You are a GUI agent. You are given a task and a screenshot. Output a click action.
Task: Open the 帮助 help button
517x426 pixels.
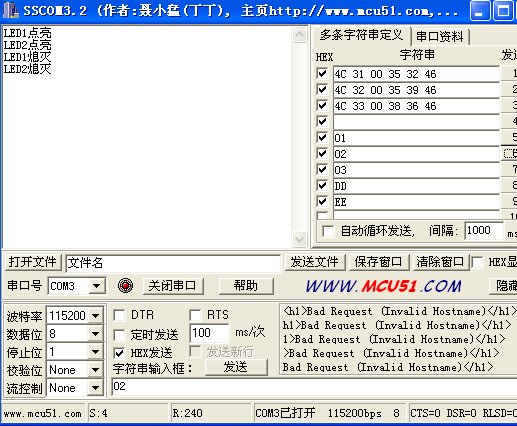246,286
